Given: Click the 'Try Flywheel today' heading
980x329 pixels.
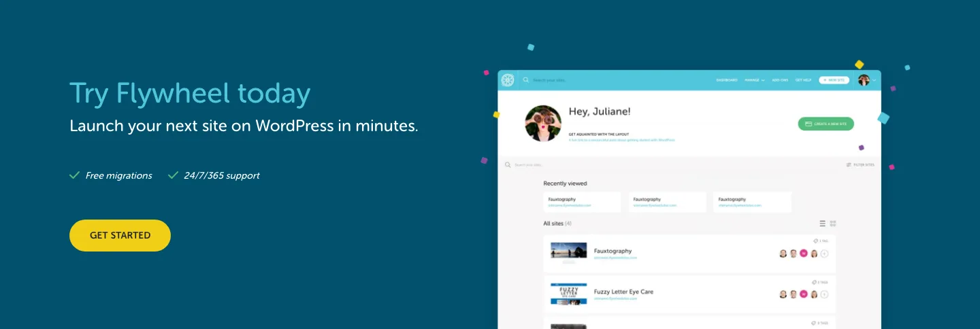Looking at the screenshot, I should [x=190, y=93].
